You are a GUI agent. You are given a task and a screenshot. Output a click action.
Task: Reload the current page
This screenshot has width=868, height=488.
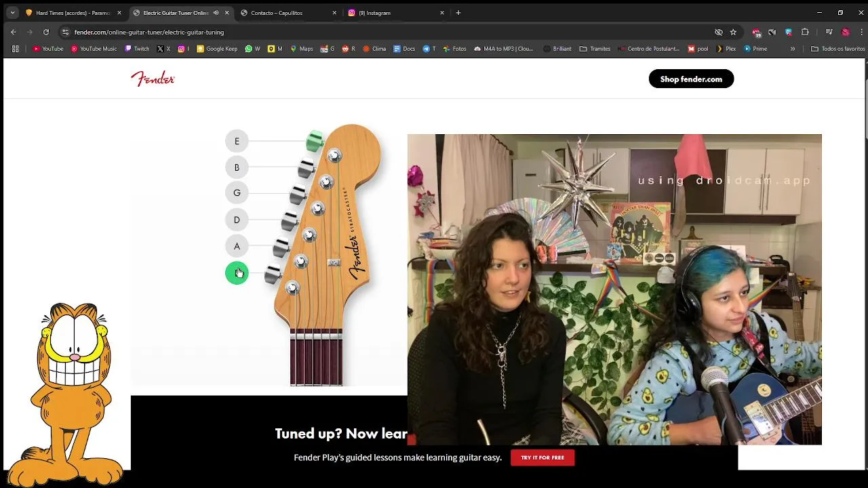point(46,32)
